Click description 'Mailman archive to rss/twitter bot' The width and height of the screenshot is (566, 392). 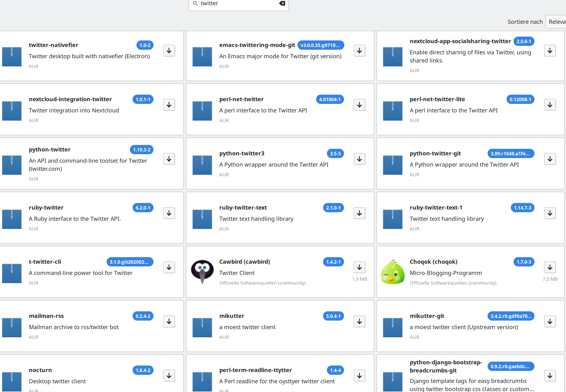[74, 327]
